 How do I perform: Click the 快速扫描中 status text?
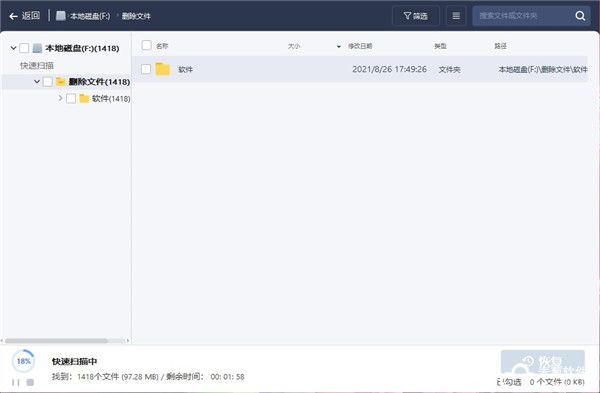pyautogui.click(x=75, y=361)
